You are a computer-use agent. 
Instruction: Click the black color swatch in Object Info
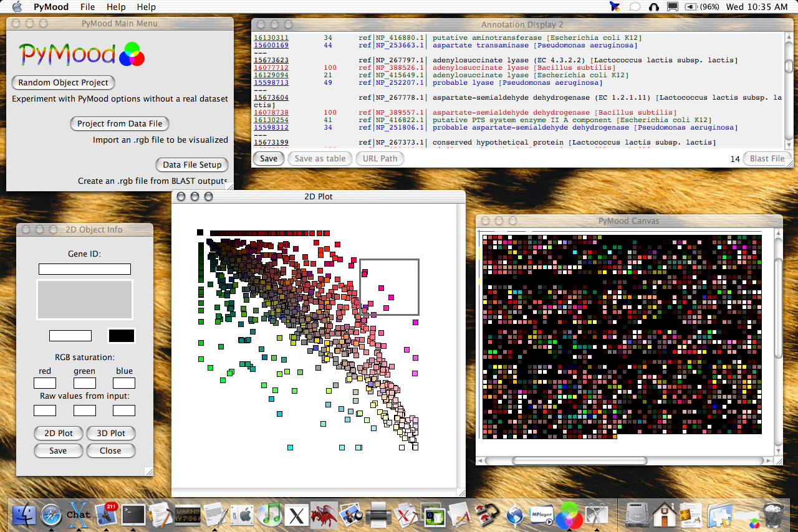pos(122,335)
